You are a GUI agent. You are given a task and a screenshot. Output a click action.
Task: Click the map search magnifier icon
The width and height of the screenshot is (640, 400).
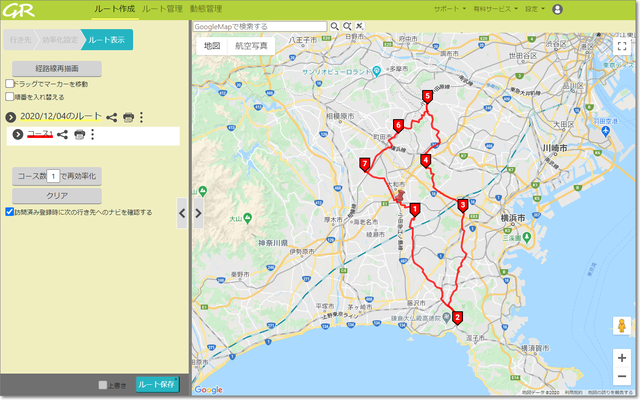coord(334,26)
